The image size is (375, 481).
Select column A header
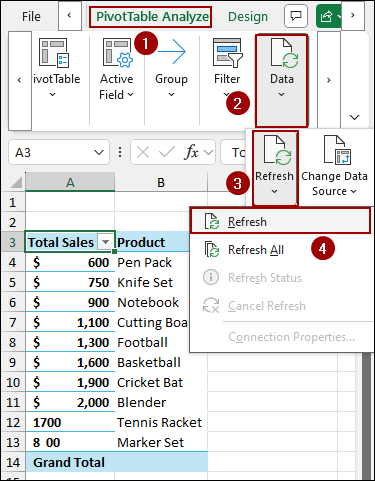click(70, 182)
